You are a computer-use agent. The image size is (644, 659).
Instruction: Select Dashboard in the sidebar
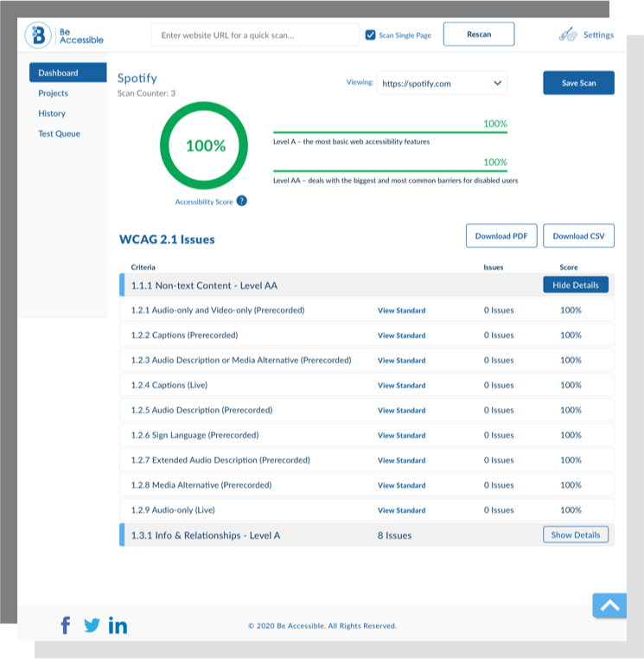click(68, 73)
